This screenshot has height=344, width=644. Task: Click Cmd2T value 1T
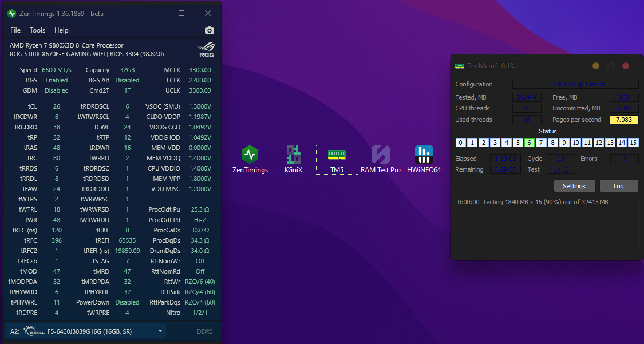(x=127, y=90)
